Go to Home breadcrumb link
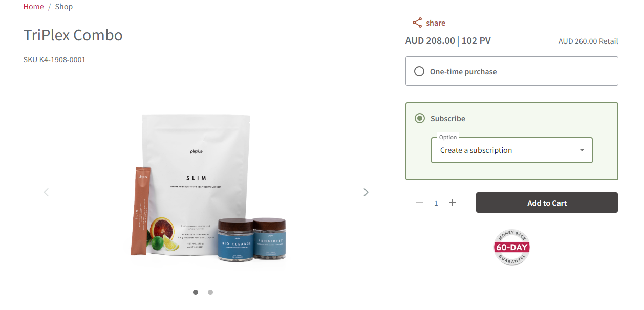Screen dimensions: 644x310 [x=34, y=7]
